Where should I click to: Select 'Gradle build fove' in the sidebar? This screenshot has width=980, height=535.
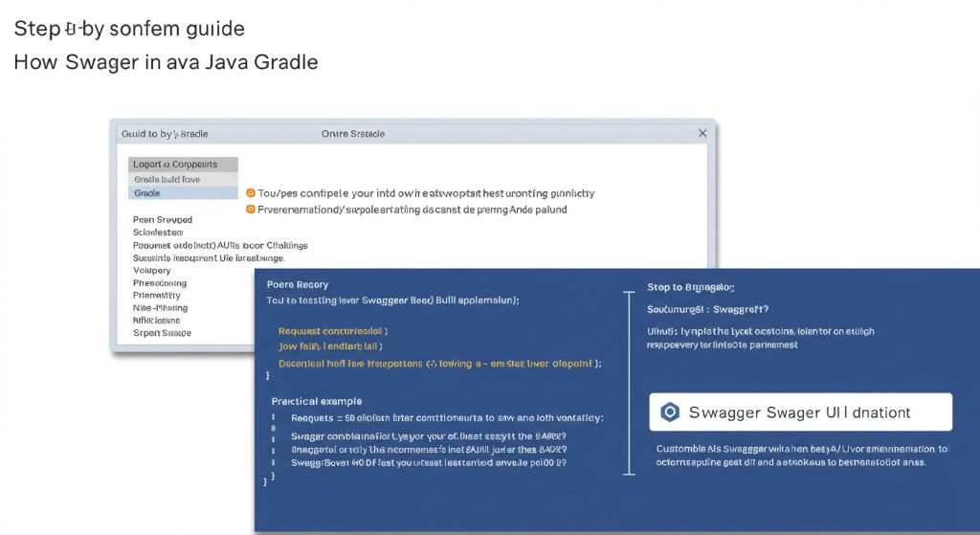(183, 179)
